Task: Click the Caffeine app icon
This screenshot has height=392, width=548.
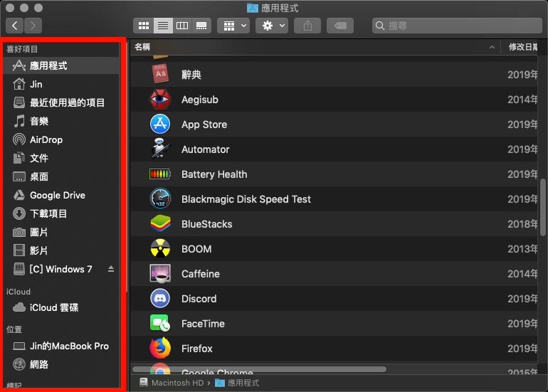Action: (x=160, y=273)
